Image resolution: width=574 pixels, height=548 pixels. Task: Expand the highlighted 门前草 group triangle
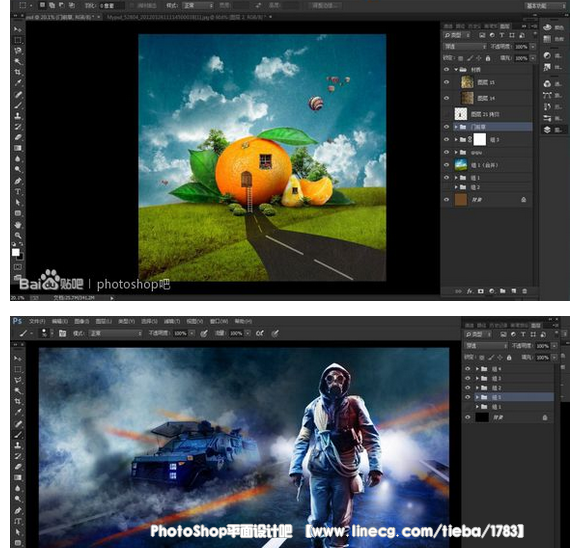tap(456, 127)
